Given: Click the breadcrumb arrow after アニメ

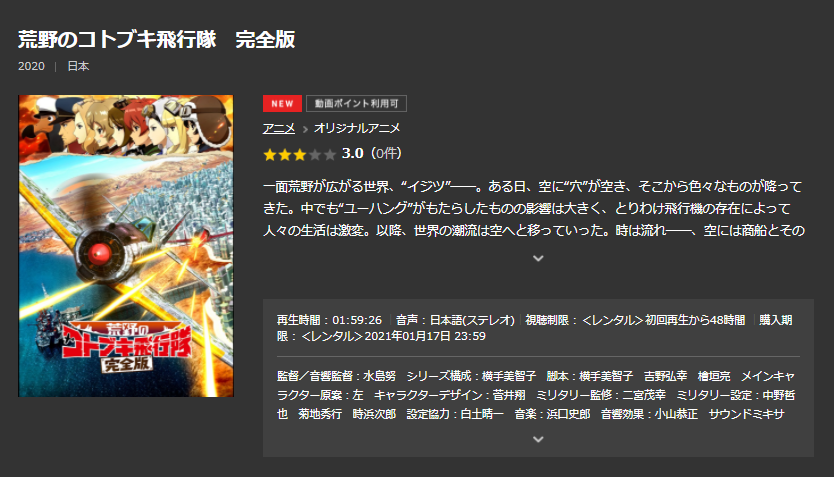Looking at the screenshot, I should tap(305, 129).
